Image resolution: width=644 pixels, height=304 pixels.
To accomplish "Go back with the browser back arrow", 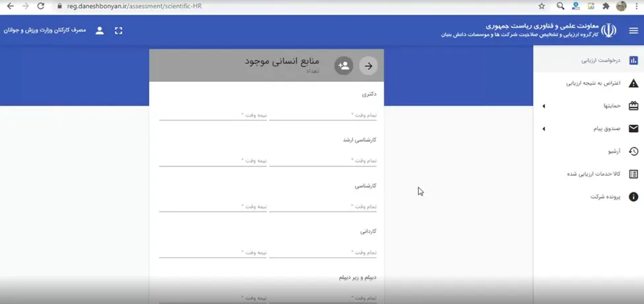I will click(11, 6).
